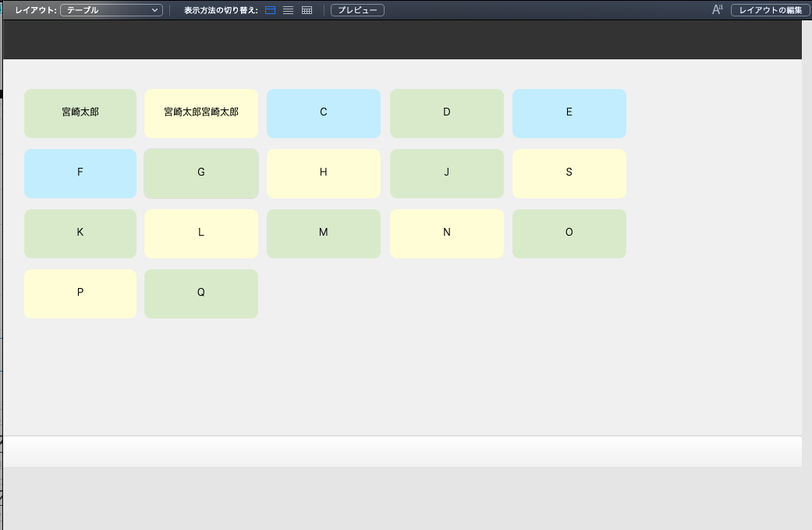Image resolution: width=812 pixels, height=530 pixels.
Task: Click the レイアウトの編集 button
Action: click(769, 10)
